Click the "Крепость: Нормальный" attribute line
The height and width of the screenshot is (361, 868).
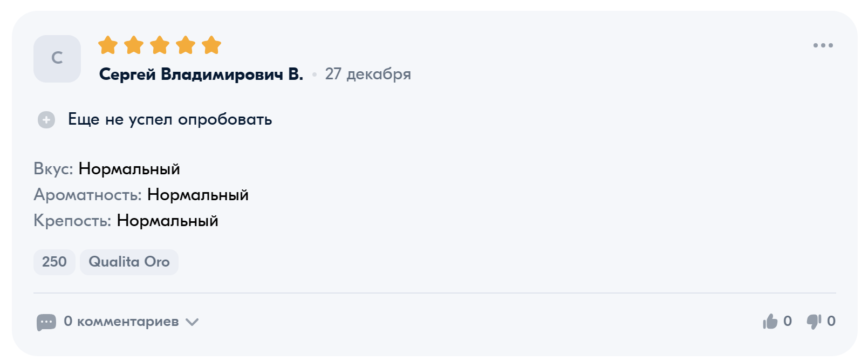pos(126,221)
